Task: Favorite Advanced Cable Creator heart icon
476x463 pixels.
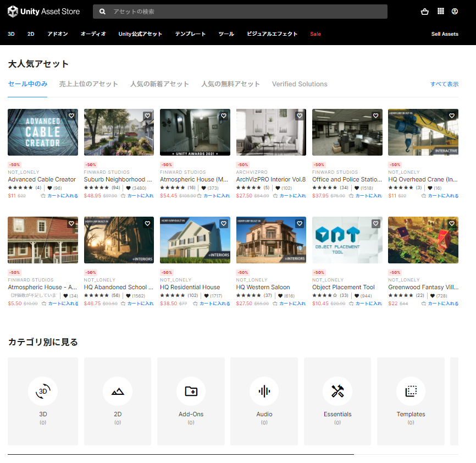Action: pos(71,115)
